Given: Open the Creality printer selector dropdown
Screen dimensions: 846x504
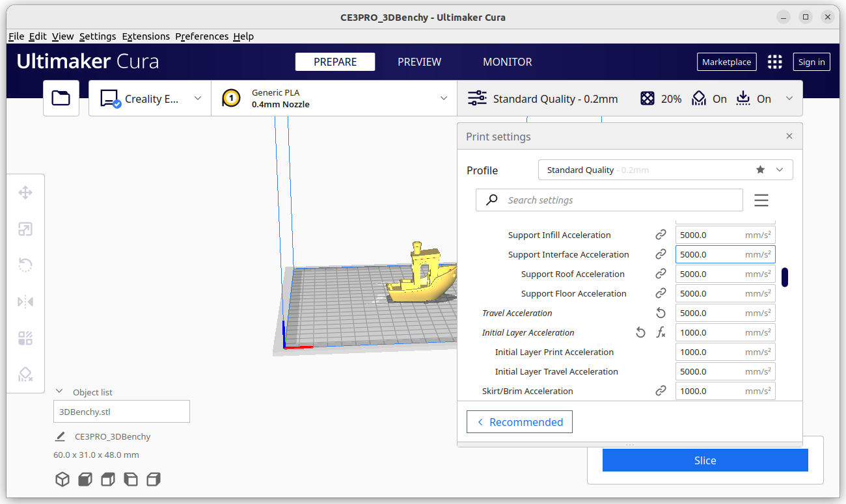Looking at the screenshot, I should (x=150, y=98).
